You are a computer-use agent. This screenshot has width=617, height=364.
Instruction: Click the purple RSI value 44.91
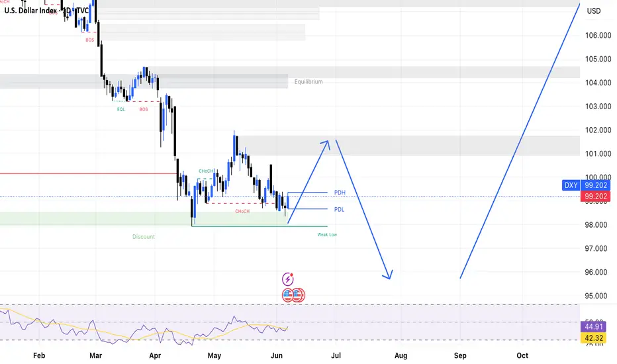(594, 327)
